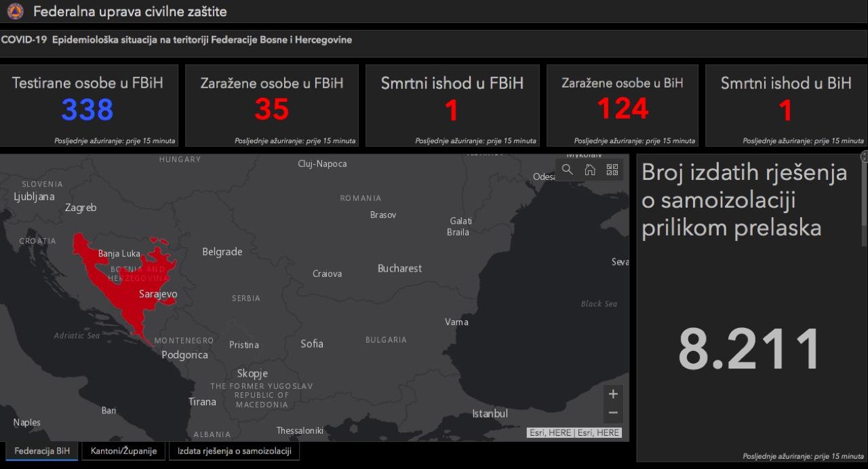868x469 pixels.
Task: Click the infected count 124
Action: click(623, 109)
